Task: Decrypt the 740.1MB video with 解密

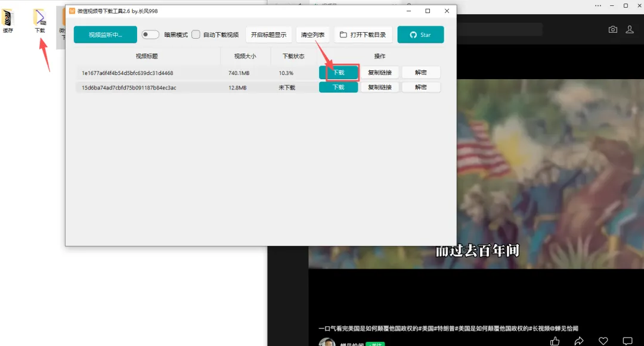Action: click(x=420, y=73)
